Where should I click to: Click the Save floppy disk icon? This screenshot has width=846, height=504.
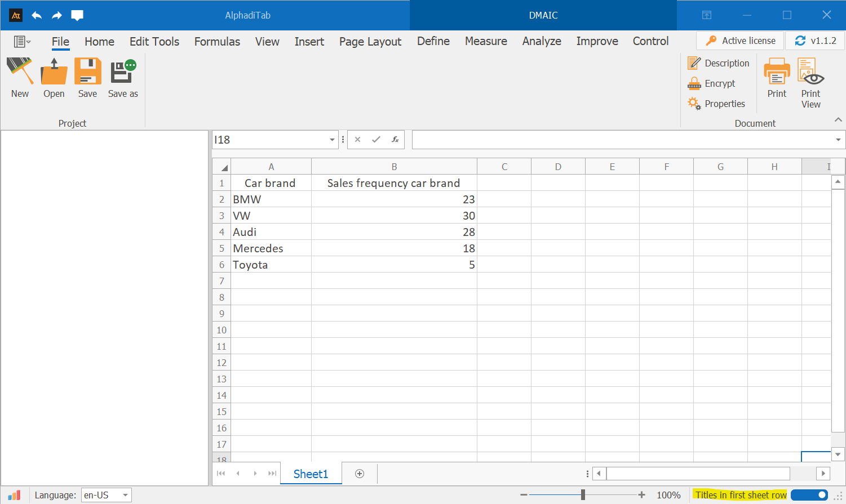pyautogui.click(x=87, y=72)
